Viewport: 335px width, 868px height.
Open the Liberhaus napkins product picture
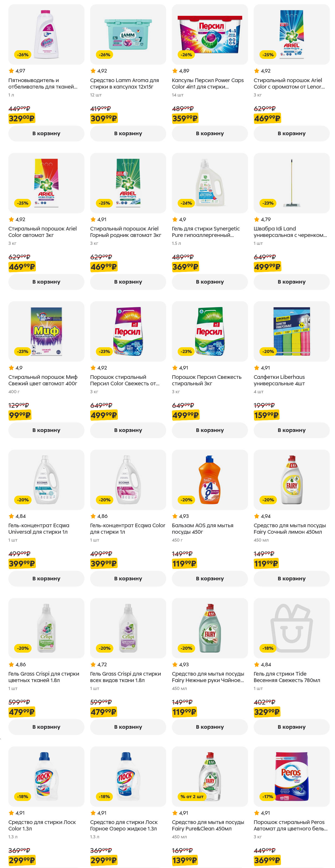point(291,331)
